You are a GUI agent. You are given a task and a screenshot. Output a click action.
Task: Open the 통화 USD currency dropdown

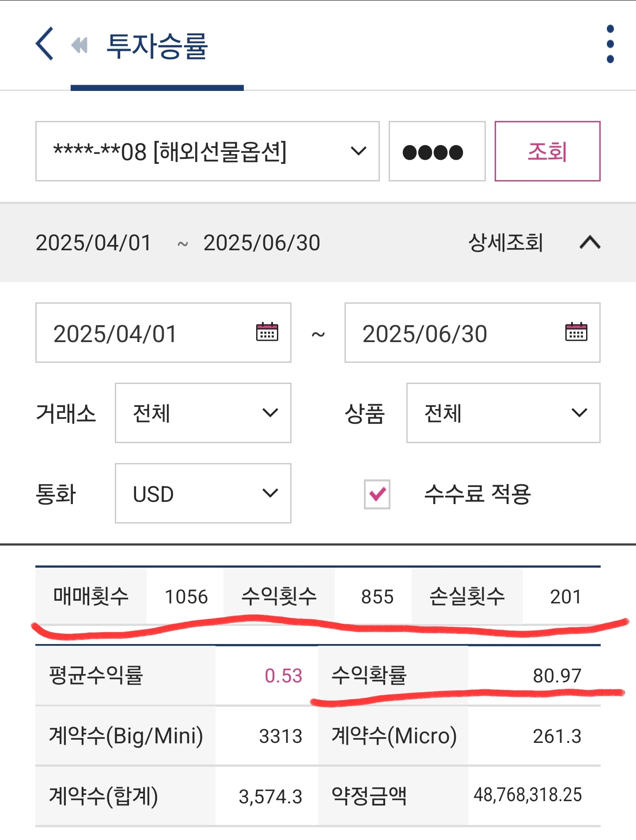tap(203, 493)
